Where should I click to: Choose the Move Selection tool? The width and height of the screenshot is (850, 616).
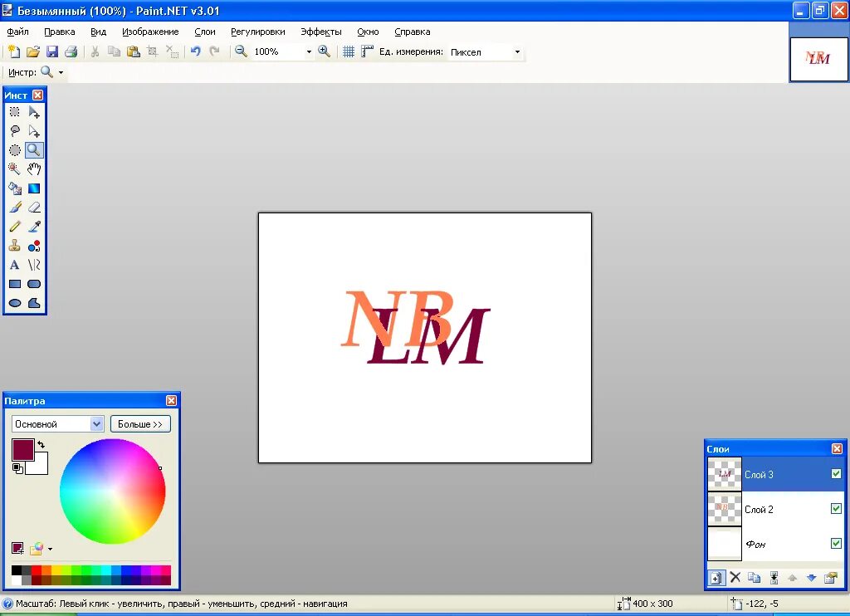pyautogui.click(x=34, y=130)
